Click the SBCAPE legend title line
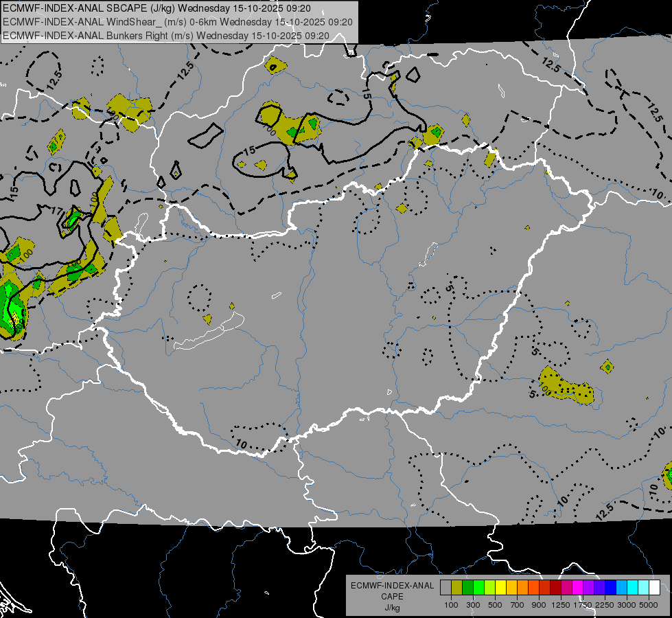 tap(157, 8)
